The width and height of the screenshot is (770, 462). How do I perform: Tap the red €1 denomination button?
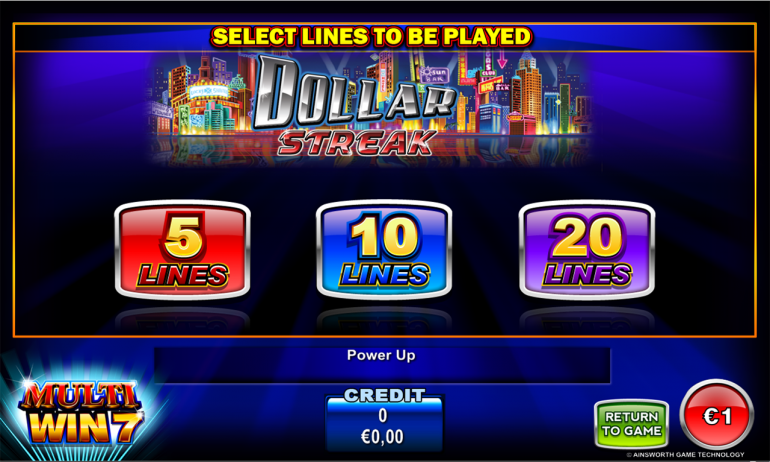716,415
